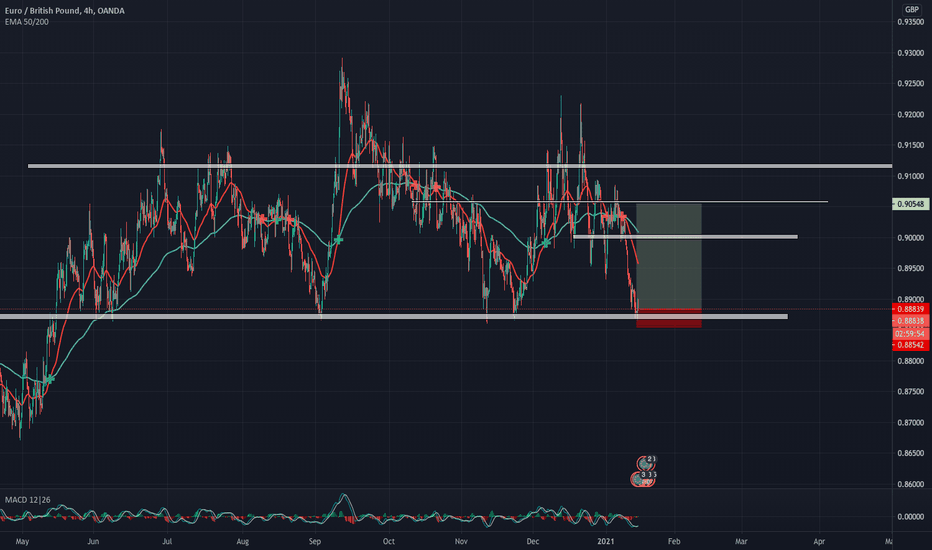Screen dimensions: 932x550
Task: Click the 0.0000 MACD axis label
Action: [x=911, y=517]
